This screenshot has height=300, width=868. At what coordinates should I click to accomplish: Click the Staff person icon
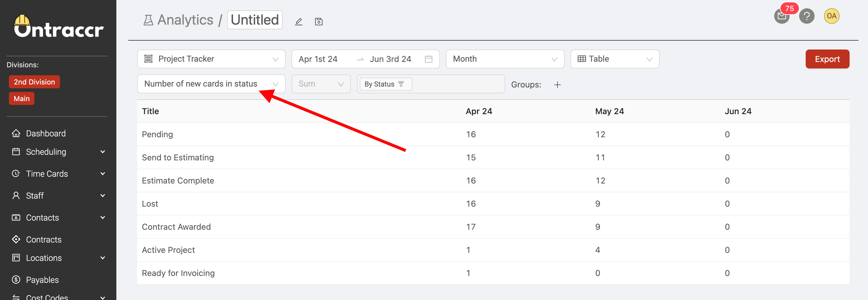coord(16,195)
